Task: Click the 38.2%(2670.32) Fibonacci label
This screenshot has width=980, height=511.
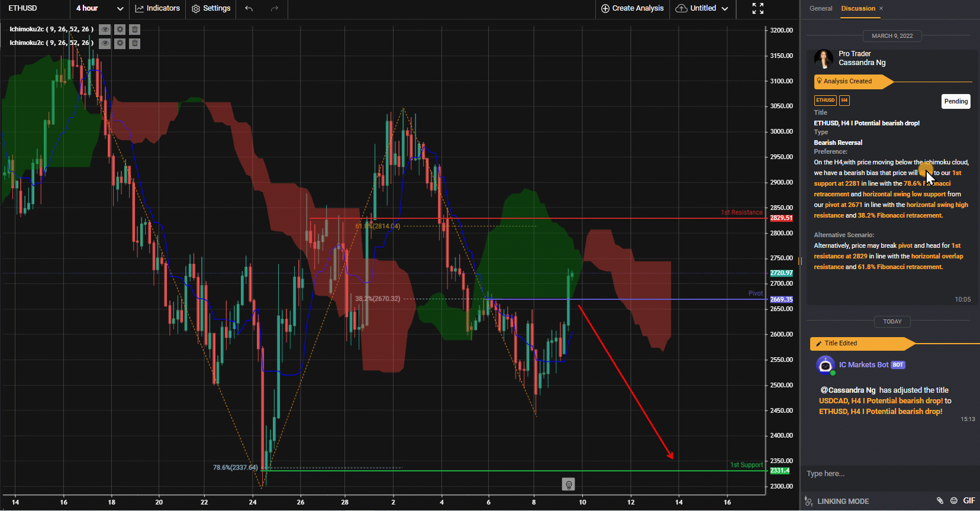Action: point(378,299)
